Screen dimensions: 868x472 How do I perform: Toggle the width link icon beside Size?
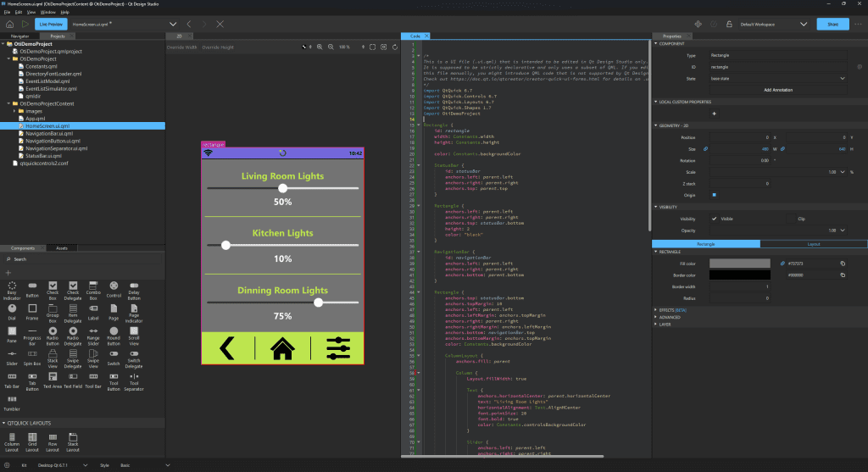point(705,149)
